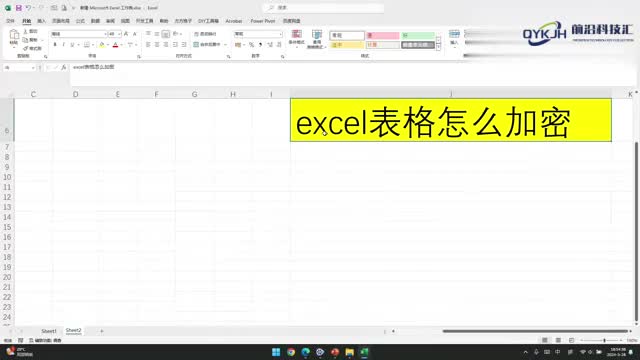Click the Middle Align icon
Viewport: 640px width, 360px height.
point(157,34)
